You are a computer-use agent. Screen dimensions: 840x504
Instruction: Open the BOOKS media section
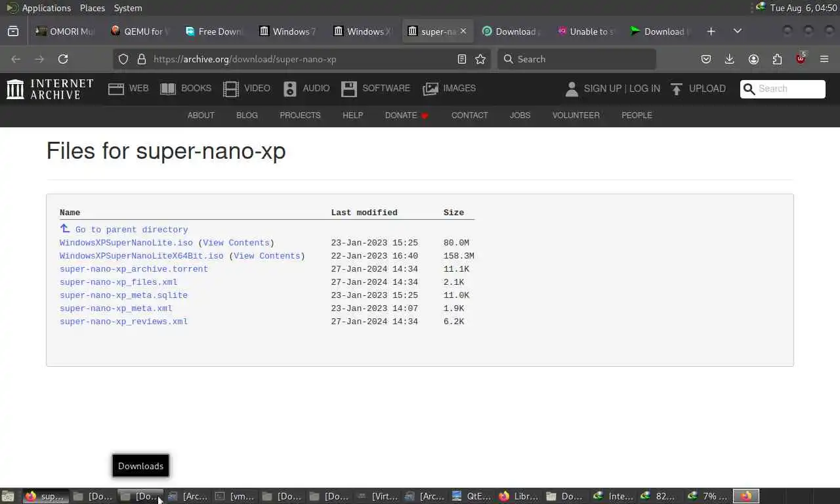pyautogui.click(x=186, y=89)
